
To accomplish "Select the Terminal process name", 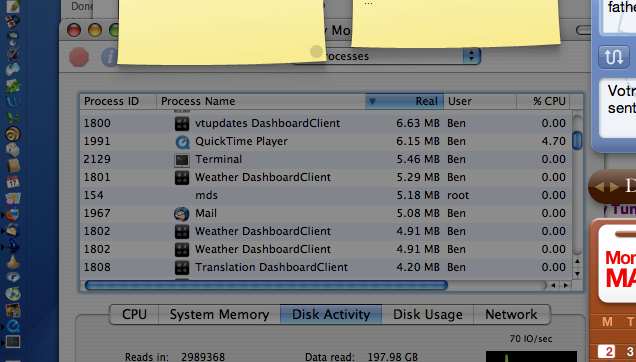I will (x=218, y=159).
